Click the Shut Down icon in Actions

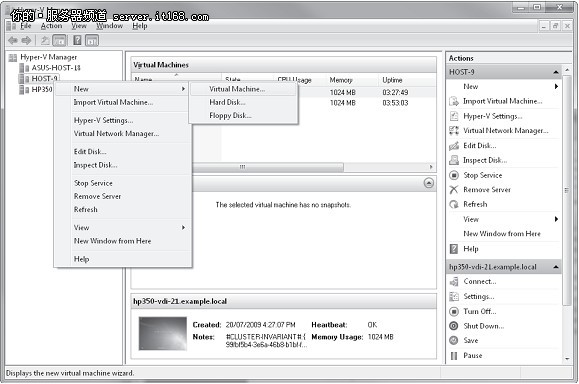click(x=454, y=326)
